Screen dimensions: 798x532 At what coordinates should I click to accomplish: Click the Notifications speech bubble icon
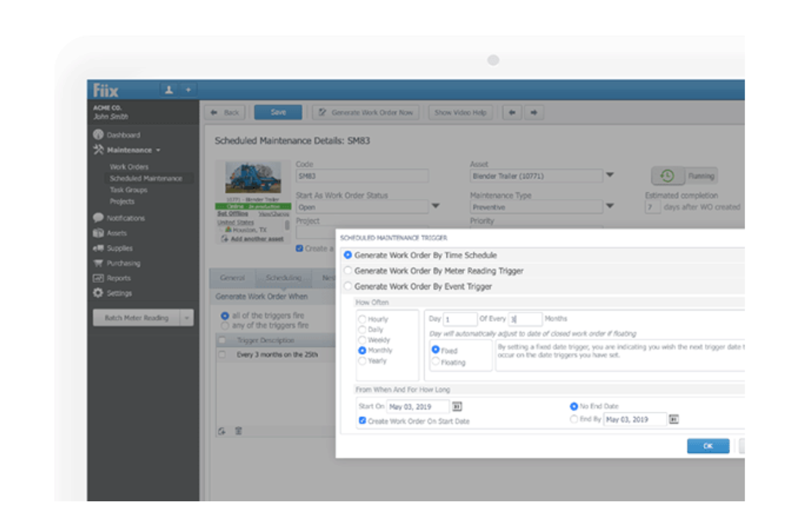[x=97, y=218]
